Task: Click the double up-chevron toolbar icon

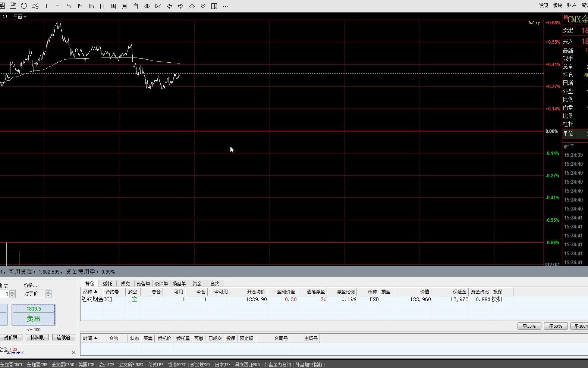Action: point(192,6)
